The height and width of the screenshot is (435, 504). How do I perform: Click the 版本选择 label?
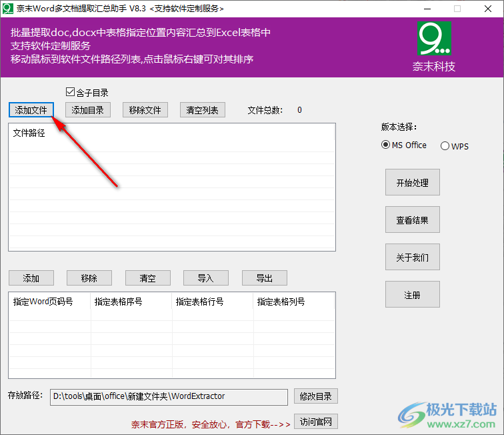[399, 127]
